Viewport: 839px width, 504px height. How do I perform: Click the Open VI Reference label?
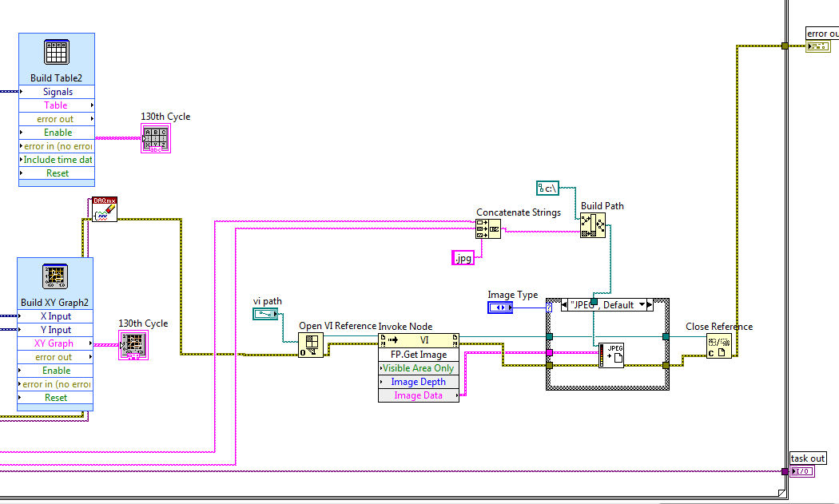click(338, 326)
